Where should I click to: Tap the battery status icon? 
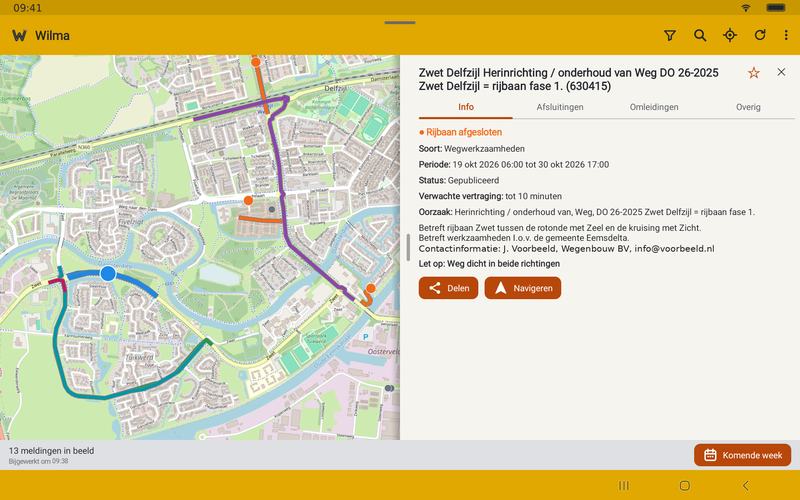pos(776,8)
